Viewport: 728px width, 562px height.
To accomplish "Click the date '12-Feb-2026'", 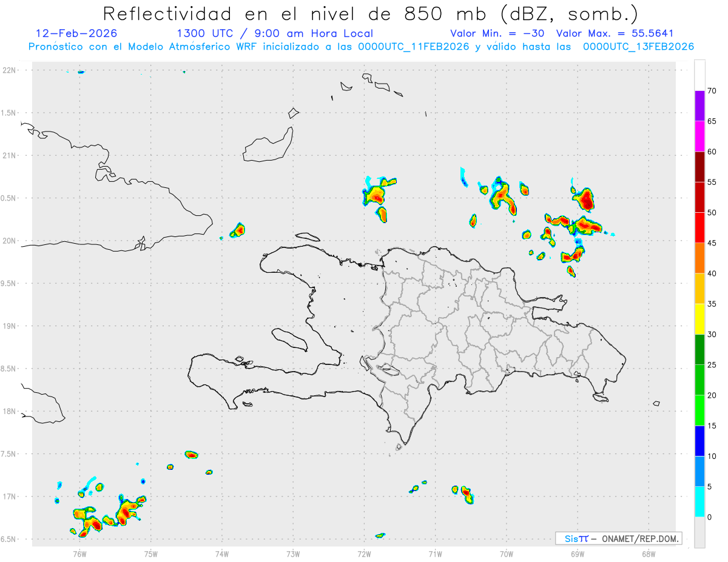I will pyautogui.click(x=76, y=33).
